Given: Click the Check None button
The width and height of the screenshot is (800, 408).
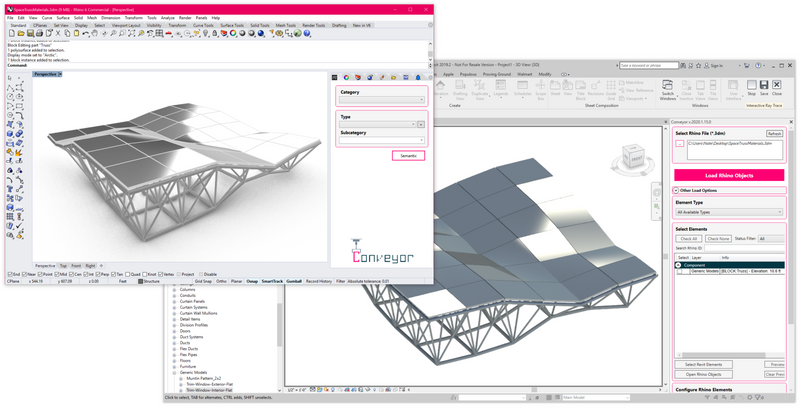Looking at the screenshot, I should pos(718,239).
